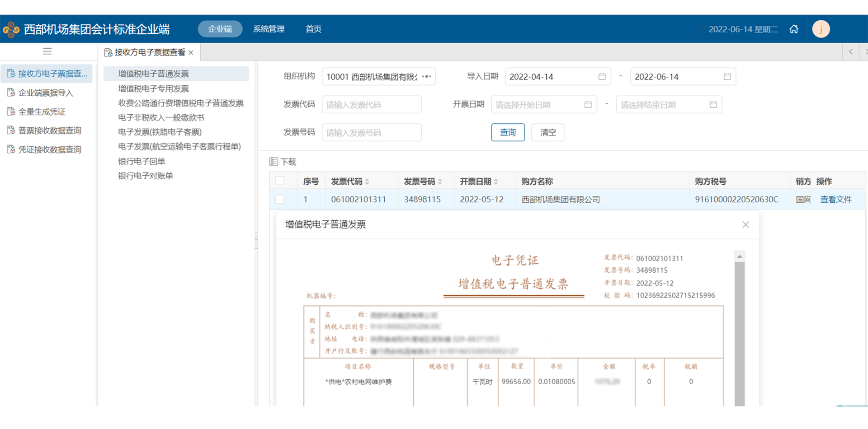Sort by 发票号码 column
This screenshot has width=868, height=429.
[440, 182]
